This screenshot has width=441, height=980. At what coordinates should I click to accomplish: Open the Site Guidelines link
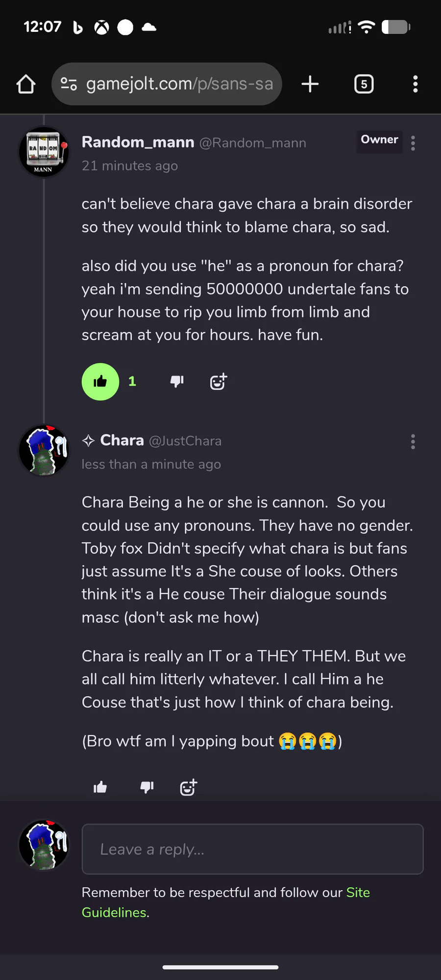click(x=358, y=893)
